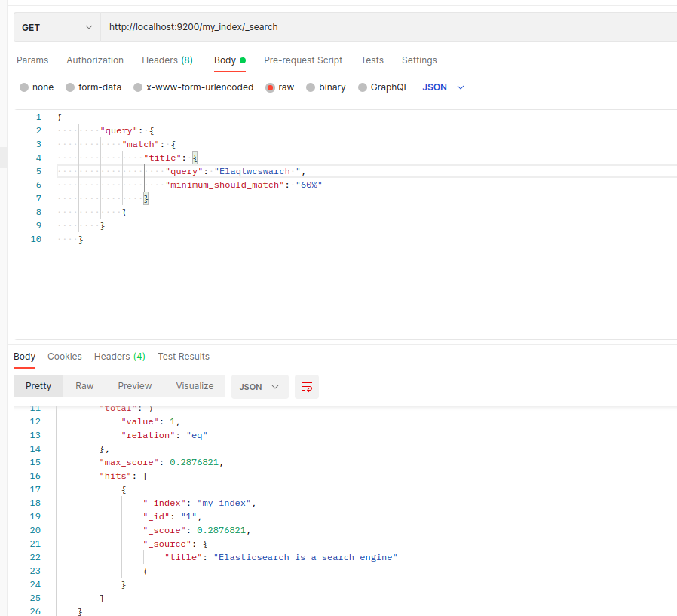This screenshot has height=616, width=677.
Task: Switch response view to Preview
Action: [x=135, y=386]
